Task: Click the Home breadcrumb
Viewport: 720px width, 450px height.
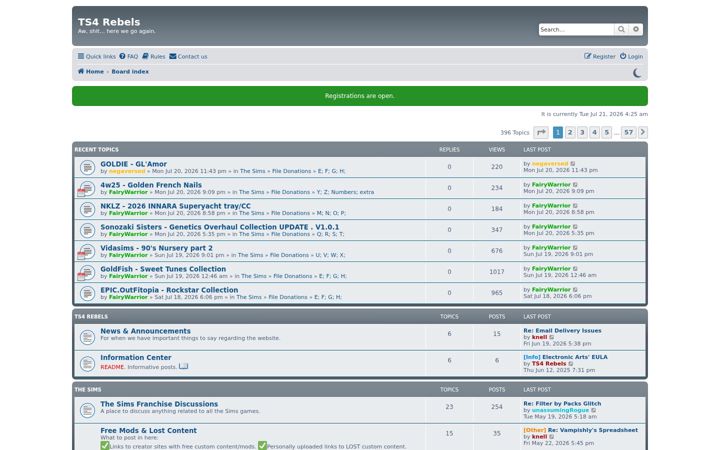Action: point(90,72)
